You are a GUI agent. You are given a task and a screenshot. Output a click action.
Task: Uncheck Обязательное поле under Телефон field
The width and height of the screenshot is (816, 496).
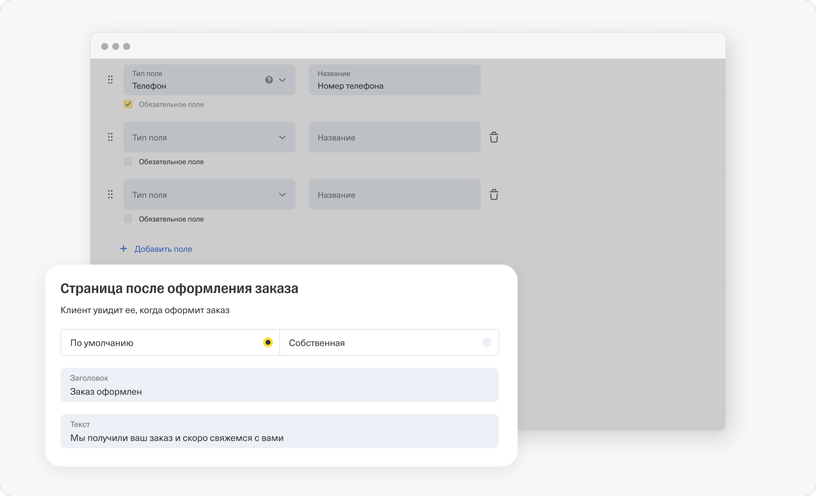click(x=128, y=104)
